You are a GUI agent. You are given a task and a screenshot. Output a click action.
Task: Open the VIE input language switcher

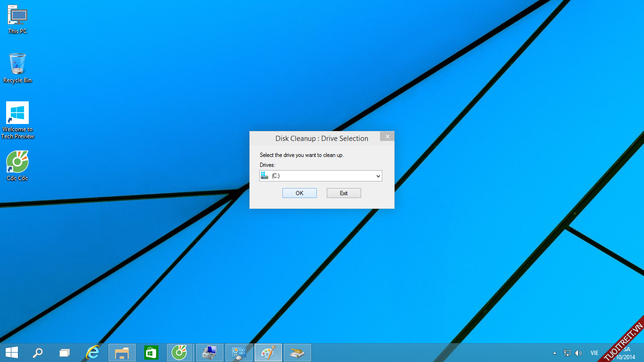click(594, 353)
